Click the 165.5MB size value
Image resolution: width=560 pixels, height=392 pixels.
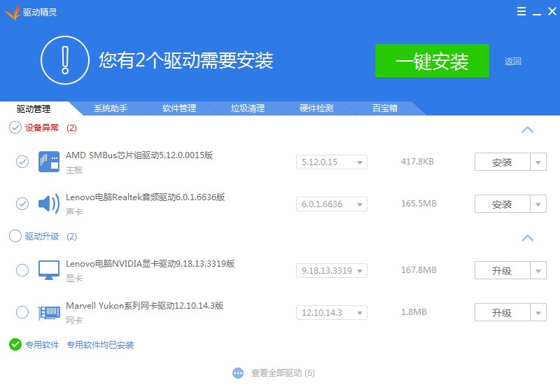pyautogui.click(x=419, y=204)
